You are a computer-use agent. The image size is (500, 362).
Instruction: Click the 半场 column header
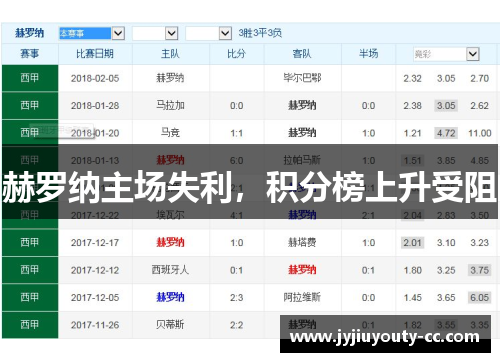pyautogui.click(x=368, y=54)
